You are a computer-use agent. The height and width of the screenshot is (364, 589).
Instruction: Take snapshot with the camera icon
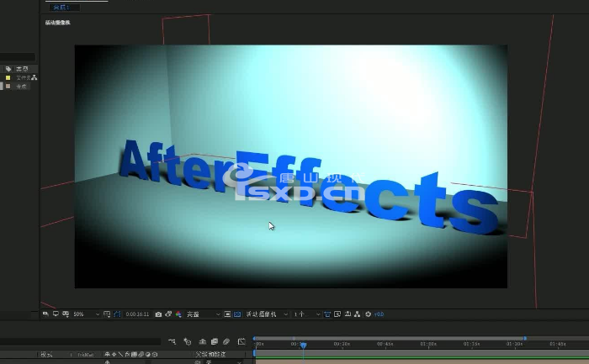pos(158,314)
